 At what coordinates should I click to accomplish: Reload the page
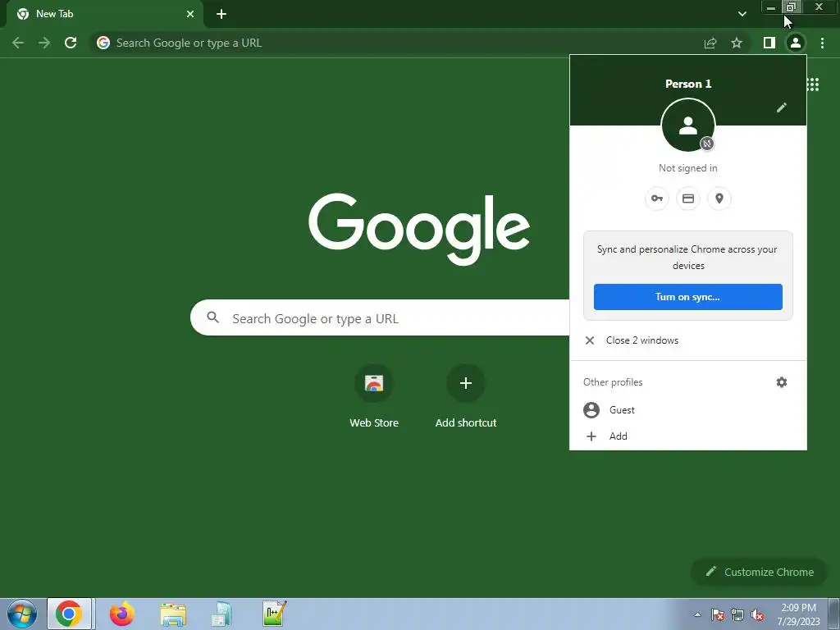tap(71, 43)
